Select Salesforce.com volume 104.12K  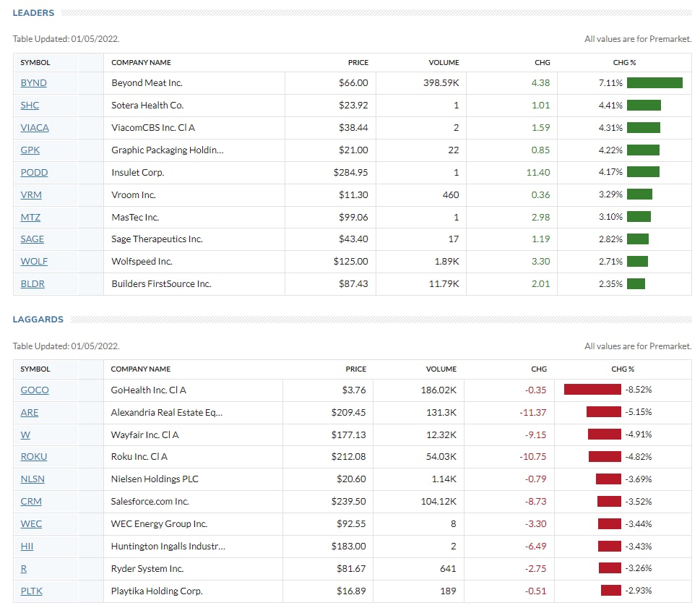(438, 501)
